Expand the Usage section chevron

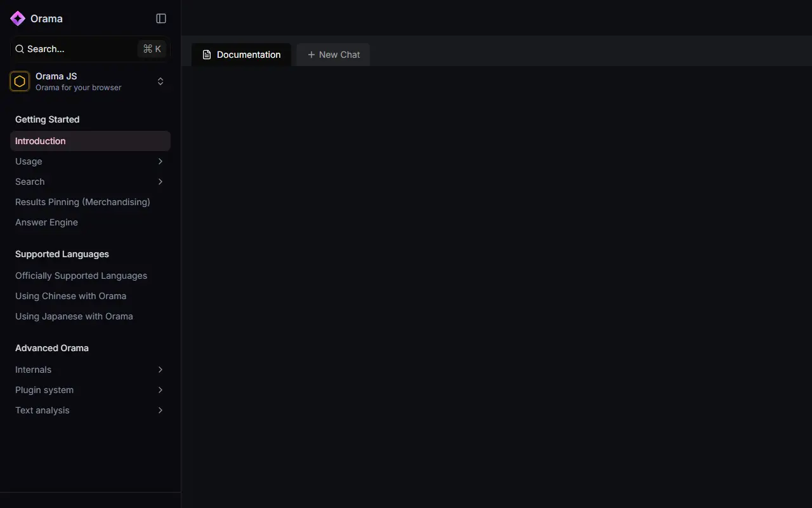(160, 161)
